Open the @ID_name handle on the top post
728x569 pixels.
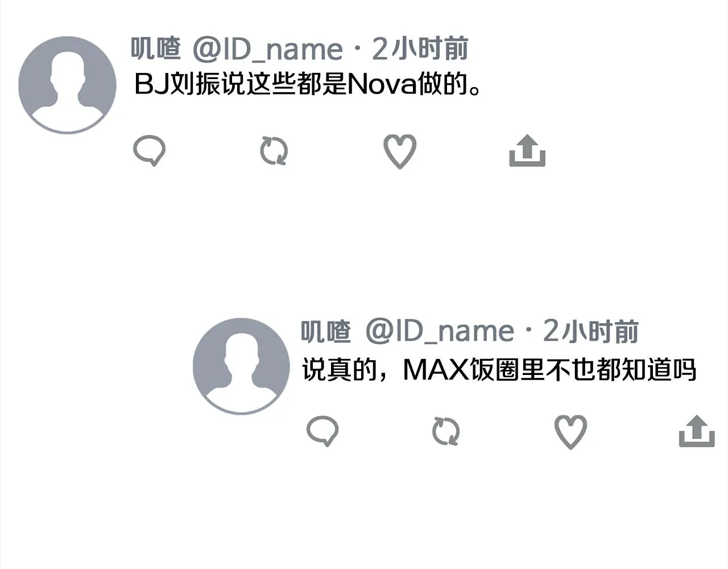(267, 50)
